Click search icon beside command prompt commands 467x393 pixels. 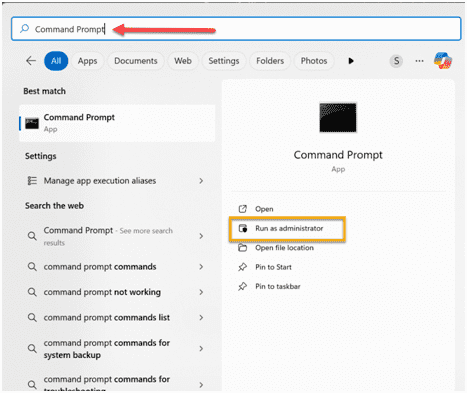click(32, 267)
